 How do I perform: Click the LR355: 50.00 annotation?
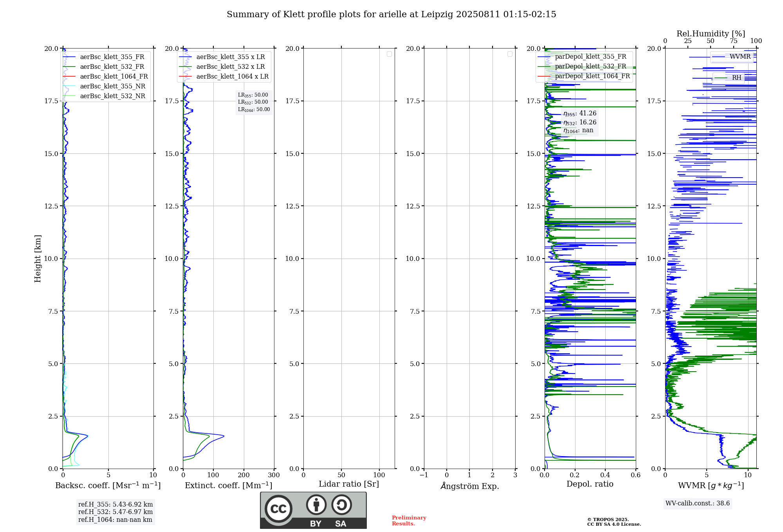point(253,95)
